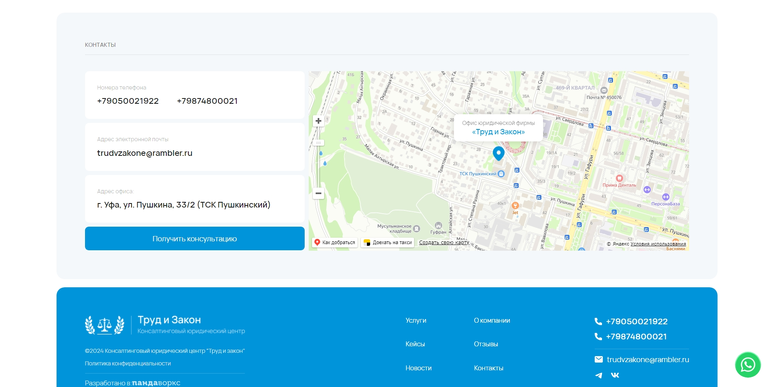Image resolution: width=770 pixels, height=387 pixels.
Task: Click Прима Дентал marker on map
Action: (619, 179)
